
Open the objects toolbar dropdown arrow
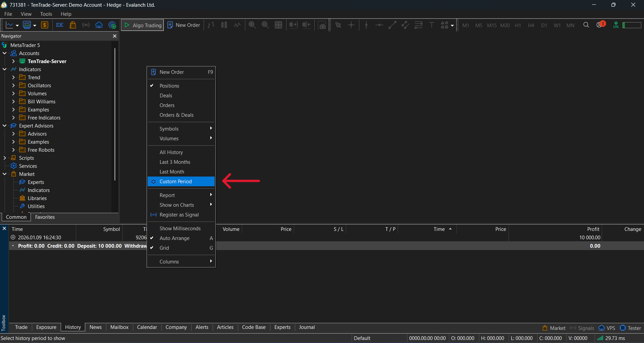[x=452, y=26]
